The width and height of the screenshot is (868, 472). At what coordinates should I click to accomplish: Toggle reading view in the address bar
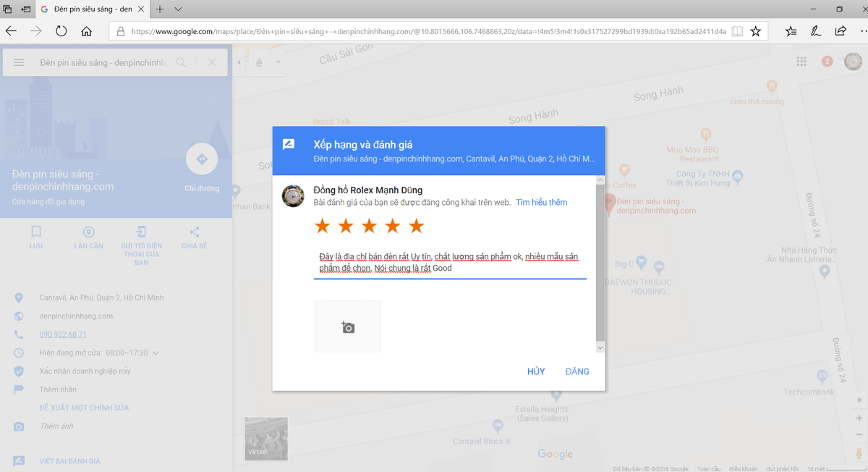pos(737,32)
